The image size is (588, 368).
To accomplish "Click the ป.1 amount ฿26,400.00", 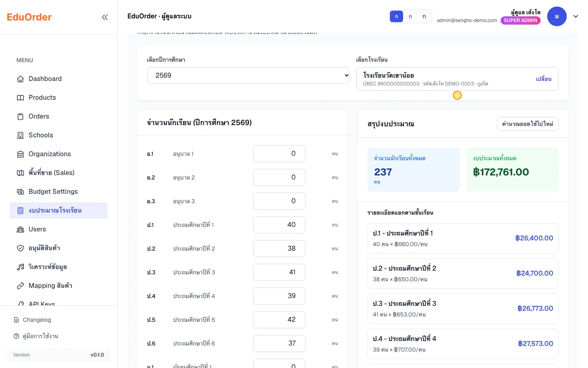I will (x=534, y=238).
